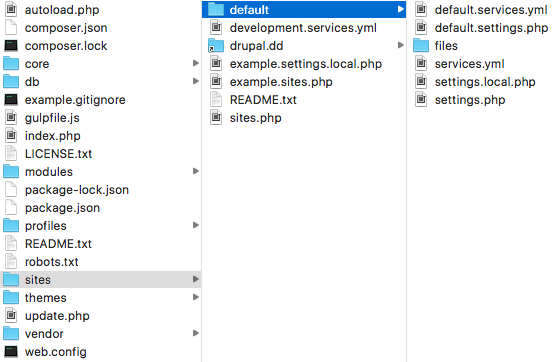This screenshot has height=362, width=559.
Task: Select the settings.php file icon
Action: (421, 100)
